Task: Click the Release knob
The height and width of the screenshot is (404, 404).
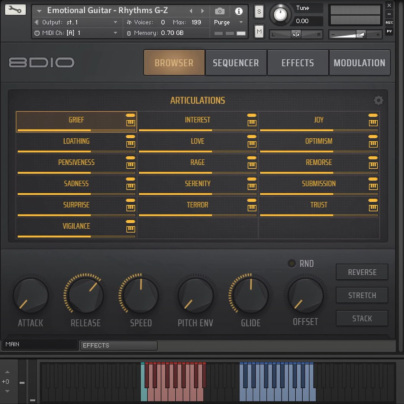Action: coord(85,295)
